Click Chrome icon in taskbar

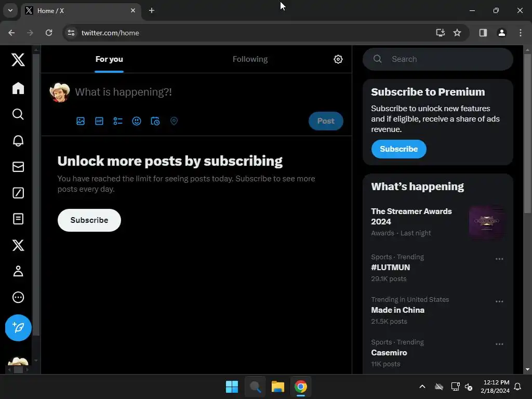301,387
